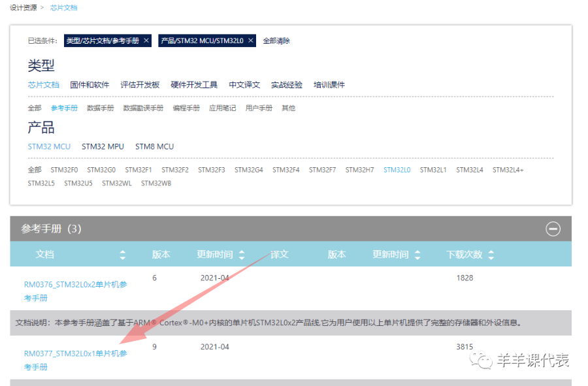Sort translations by their 更新时间 column
This screenshot has width=588, height=386.
point(416,254)
